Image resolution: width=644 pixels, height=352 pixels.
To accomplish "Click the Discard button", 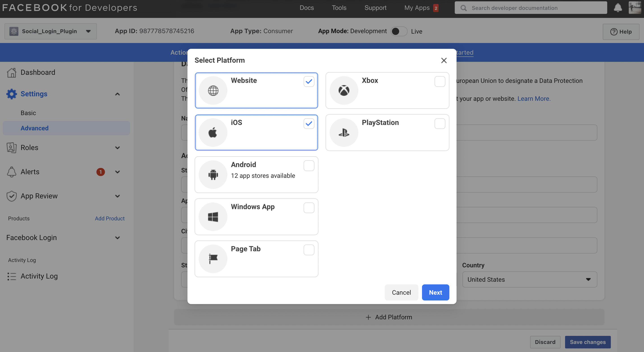I will pos(545,342).
